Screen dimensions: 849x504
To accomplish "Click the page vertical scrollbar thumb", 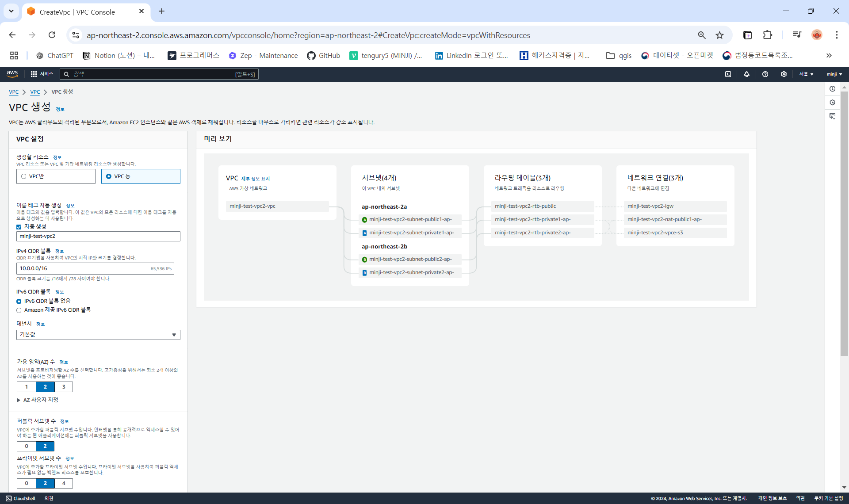I will (844, 223).
